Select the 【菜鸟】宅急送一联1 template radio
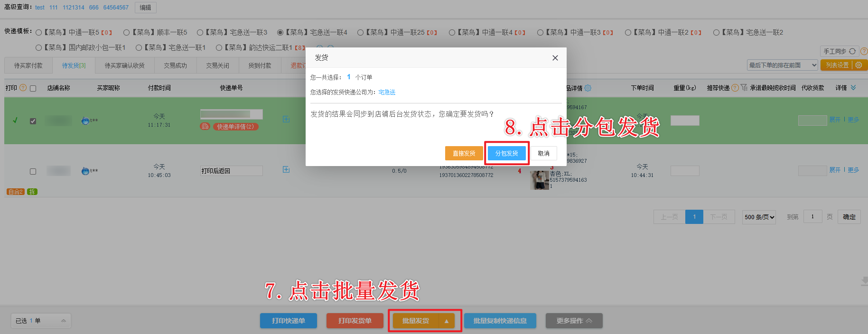868x334 pixels. [139, 47]
